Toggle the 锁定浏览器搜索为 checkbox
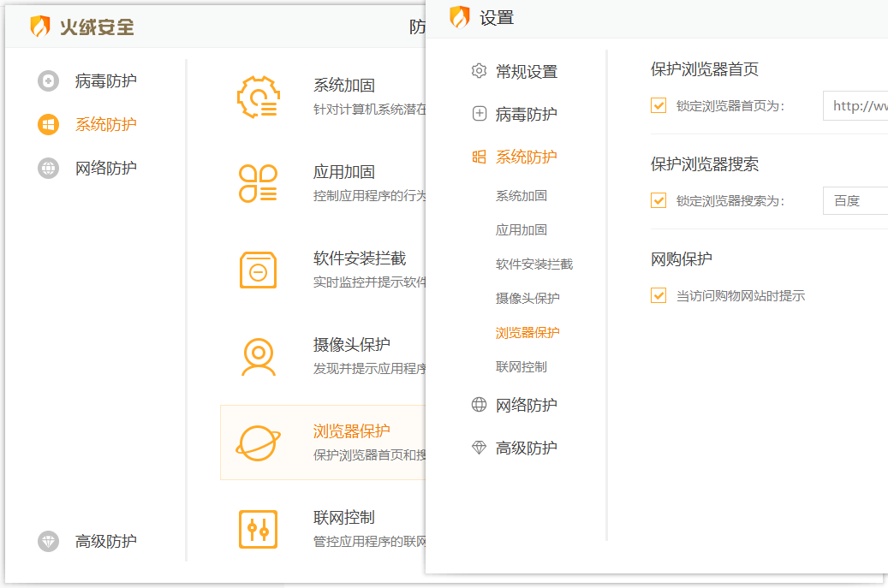 coord(659,201)
